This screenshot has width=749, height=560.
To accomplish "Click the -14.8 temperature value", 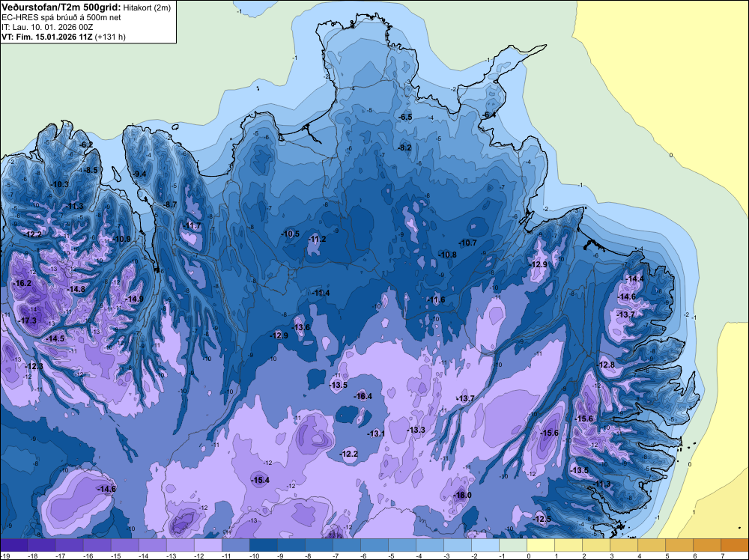I will 76,289.
